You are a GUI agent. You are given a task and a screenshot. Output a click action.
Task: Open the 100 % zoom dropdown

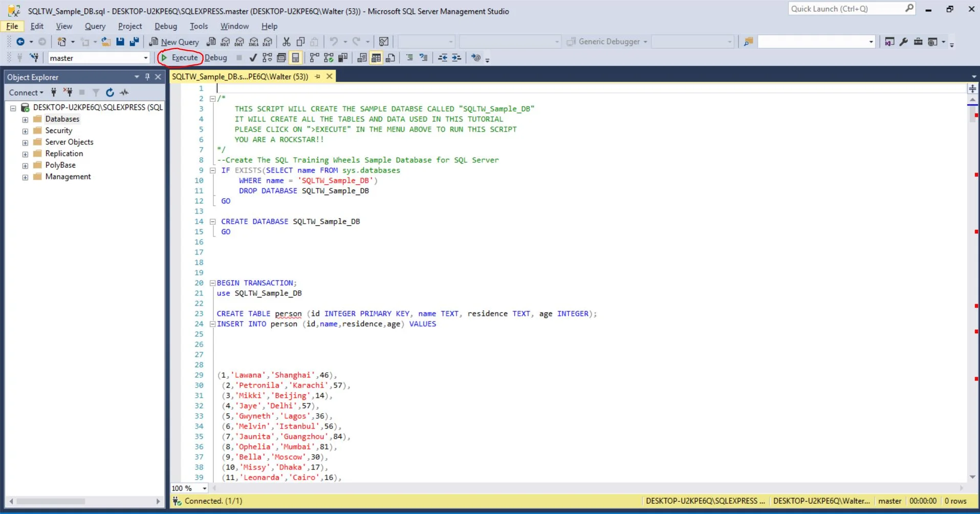204,488
